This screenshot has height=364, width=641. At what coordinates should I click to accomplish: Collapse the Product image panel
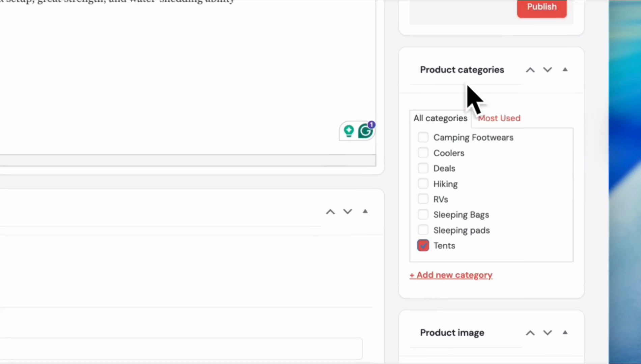pos(565,332)
